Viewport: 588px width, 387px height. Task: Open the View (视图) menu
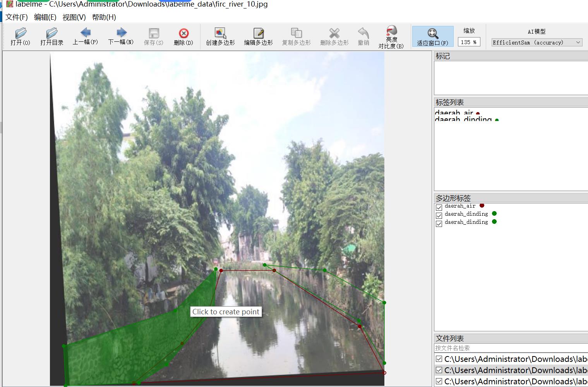(74, 17)
